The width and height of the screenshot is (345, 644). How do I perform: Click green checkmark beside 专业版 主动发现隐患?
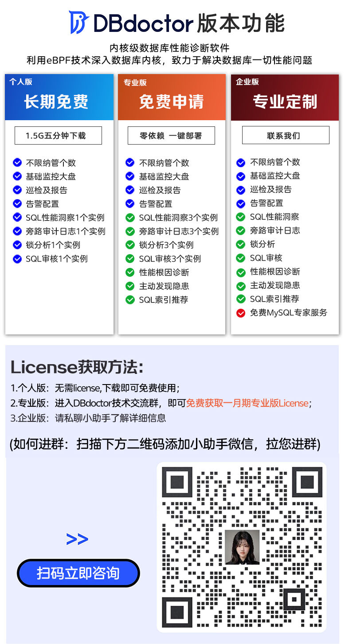pos(130,286)
